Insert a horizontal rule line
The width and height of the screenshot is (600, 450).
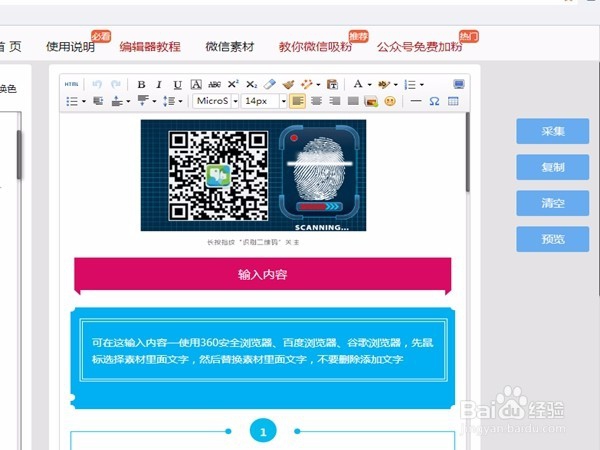[416, 101]
